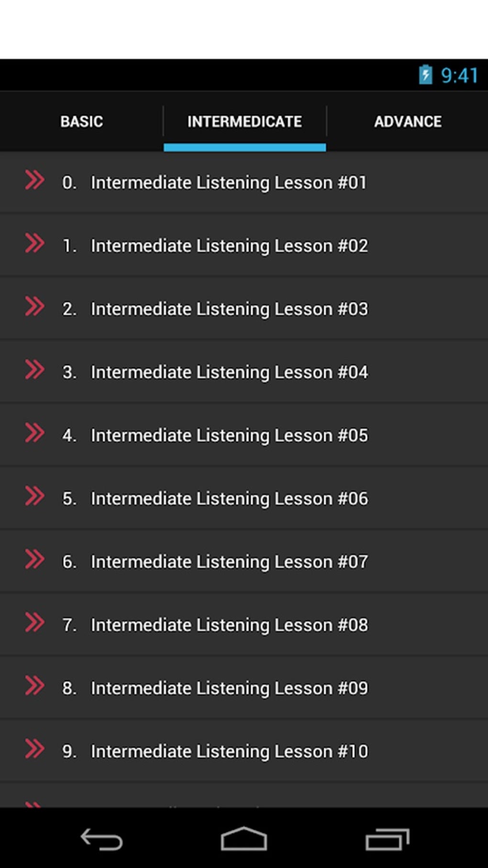Select the INTERMEDICATE tab
This screenshot has width=488, height=868.
pos(244,122)
